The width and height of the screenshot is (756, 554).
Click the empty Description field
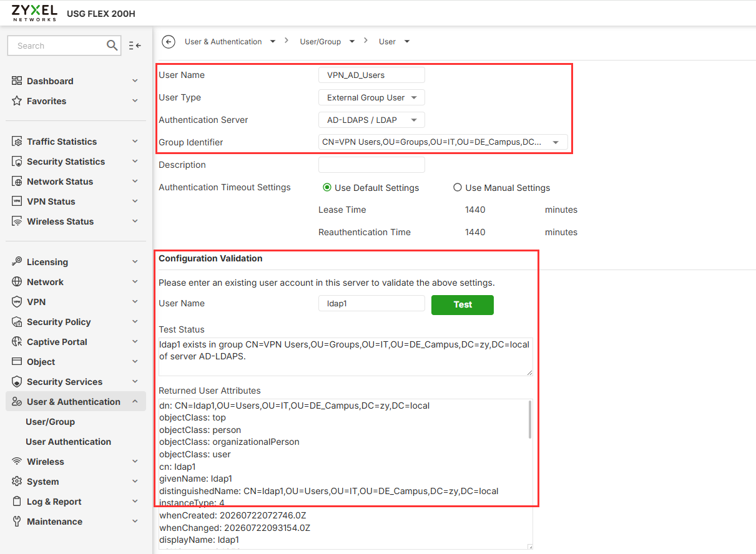click(371, 165)
